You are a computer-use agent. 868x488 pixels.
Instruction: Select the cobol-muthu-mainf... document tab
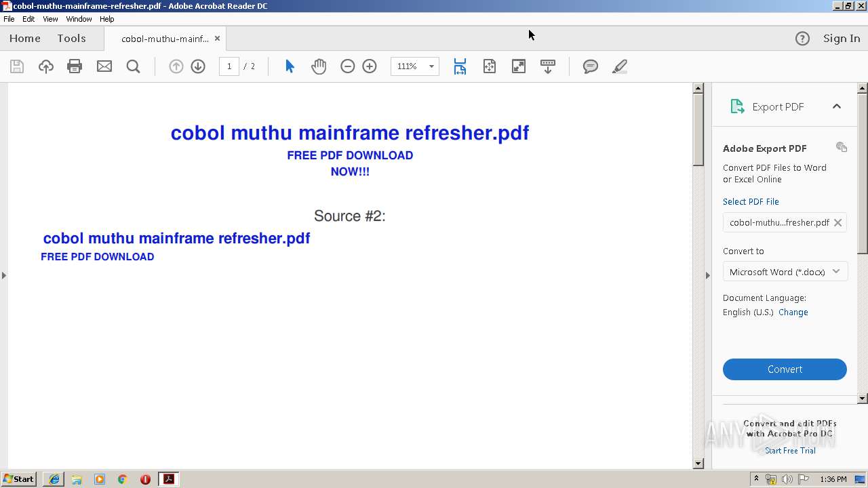[x=165, y=39]
